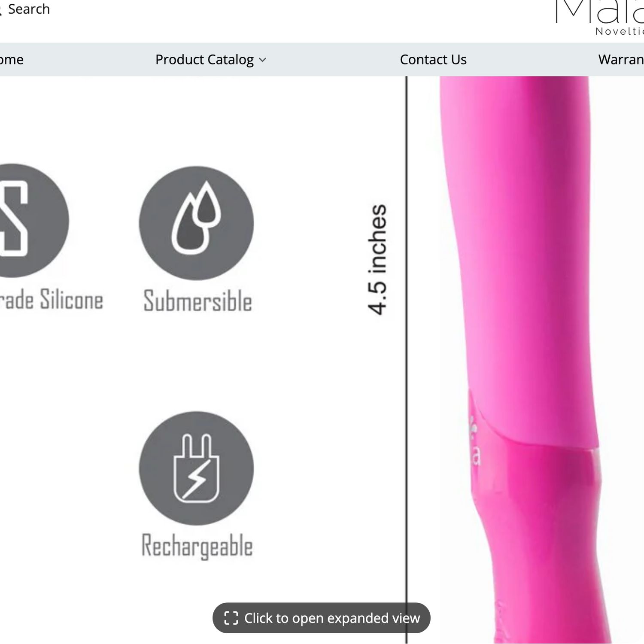
Task: Click the Submersible water drops icon
Action: point(196,223)
